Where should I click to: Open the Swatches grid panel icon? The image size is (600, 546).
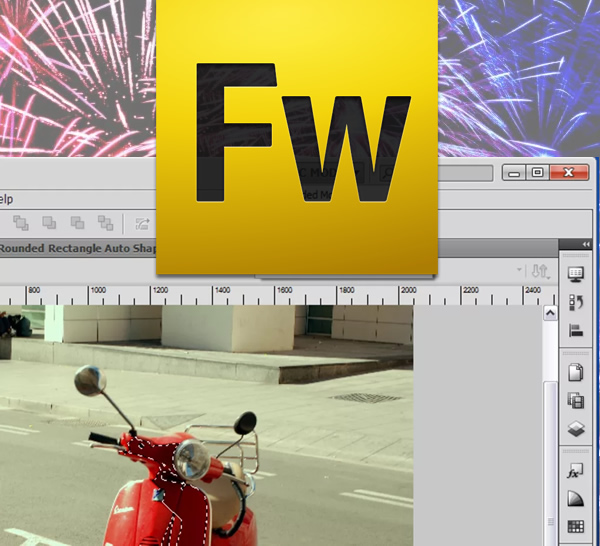tap(576, 527)
